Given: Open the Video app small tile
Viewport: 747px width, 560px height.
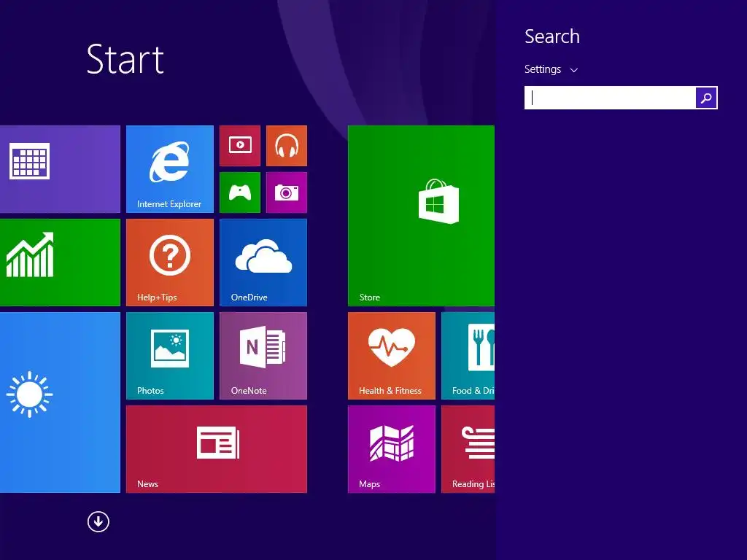Looking at the screenshot, I should click(x=240, y=146).
